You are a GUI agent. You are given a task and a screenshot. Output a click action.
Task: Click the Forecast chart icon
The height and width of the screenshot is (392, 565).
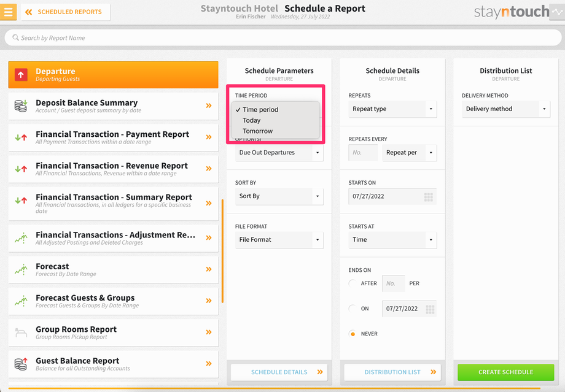click(21, 269)
